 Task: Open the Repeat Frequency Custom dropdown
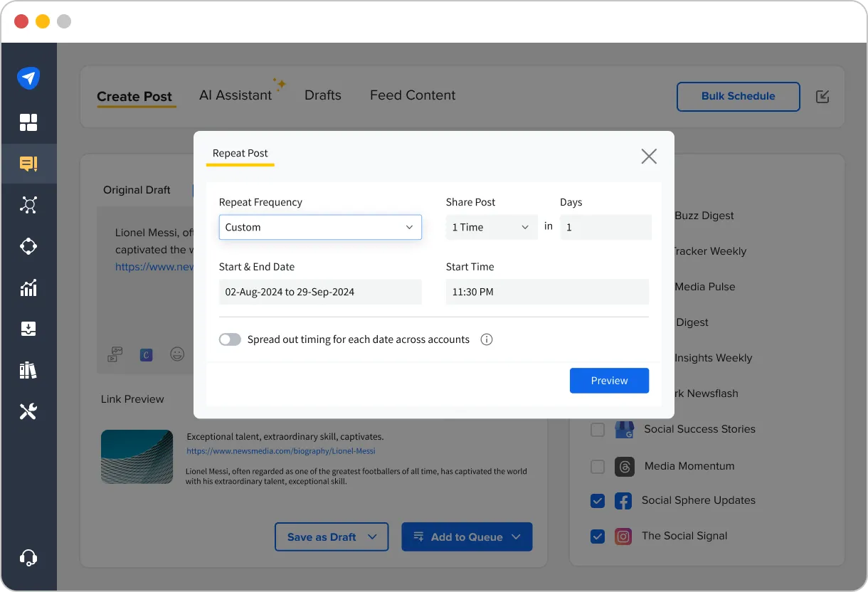pos(320,228)
